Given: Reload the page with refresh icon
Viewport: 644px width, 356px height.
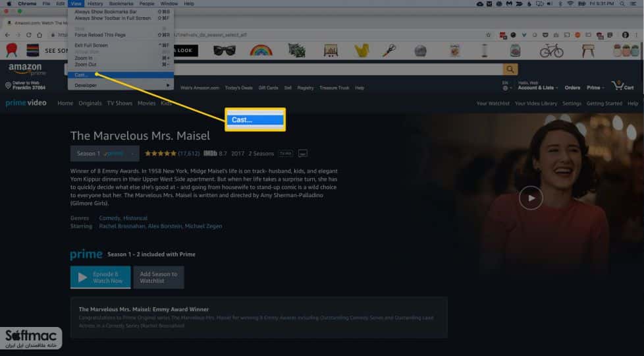Looking at the screenshot, I should coord(29,35).
